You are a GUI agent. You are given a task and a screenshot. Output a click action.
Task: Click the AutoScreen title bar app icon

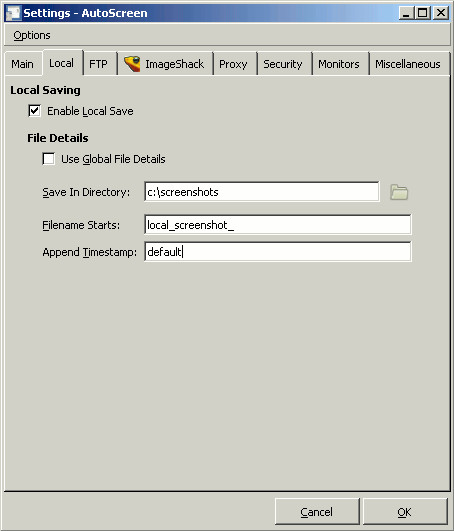[14, 13]
